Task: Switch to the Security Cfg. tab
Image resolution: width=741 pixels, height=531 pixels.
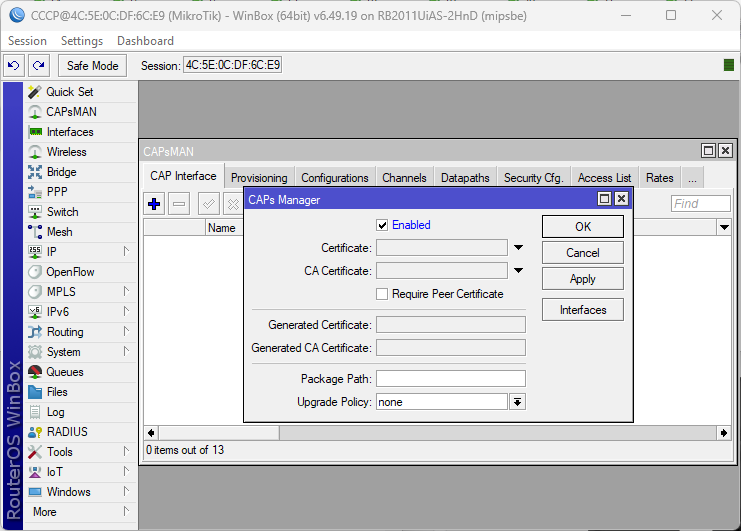Action: pyautogui.click(x=534, y=178)
